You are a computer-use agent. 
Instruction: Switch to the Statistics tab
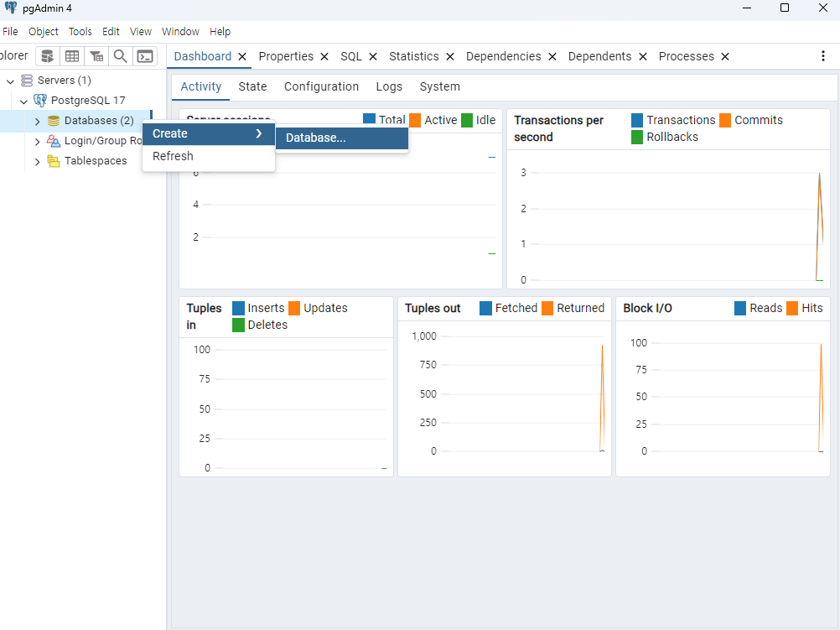click(x=413, y=56)
